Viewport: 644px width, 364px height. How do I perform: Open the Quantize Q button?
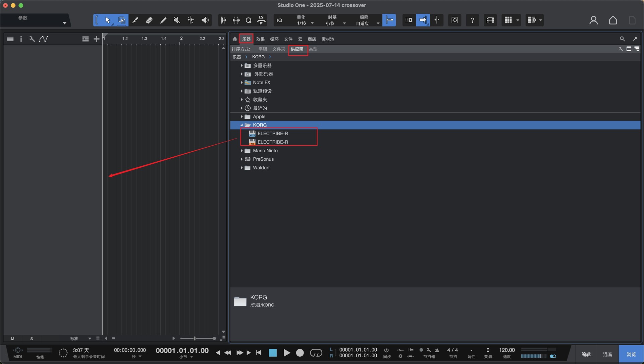[x=249, y=20]
